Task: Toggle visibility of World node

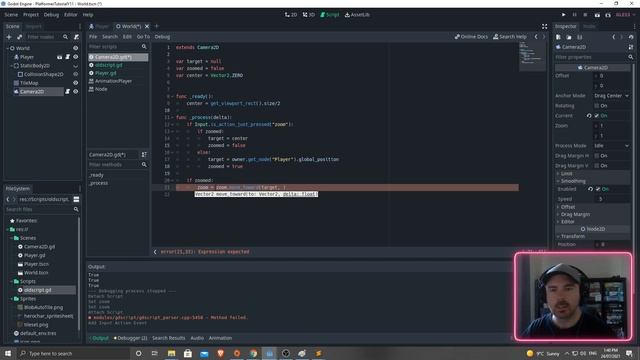Action: [x=76, y=48]
